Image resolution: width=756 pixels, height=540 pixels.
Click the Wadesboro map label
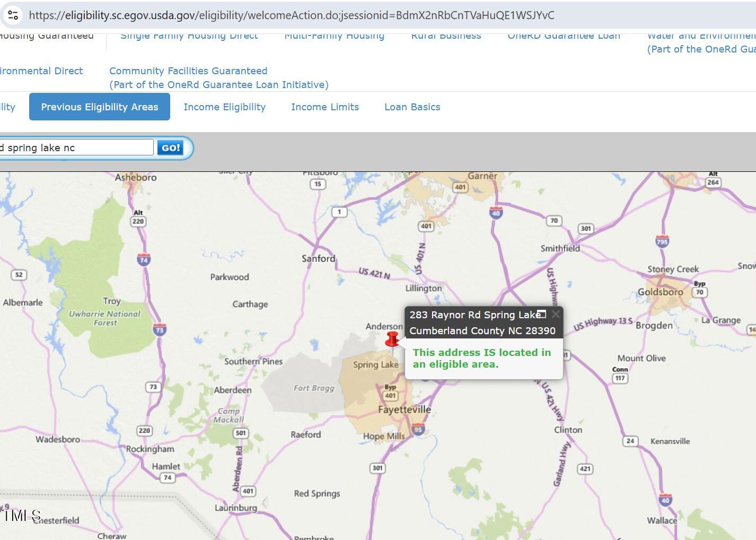(58, 439)
